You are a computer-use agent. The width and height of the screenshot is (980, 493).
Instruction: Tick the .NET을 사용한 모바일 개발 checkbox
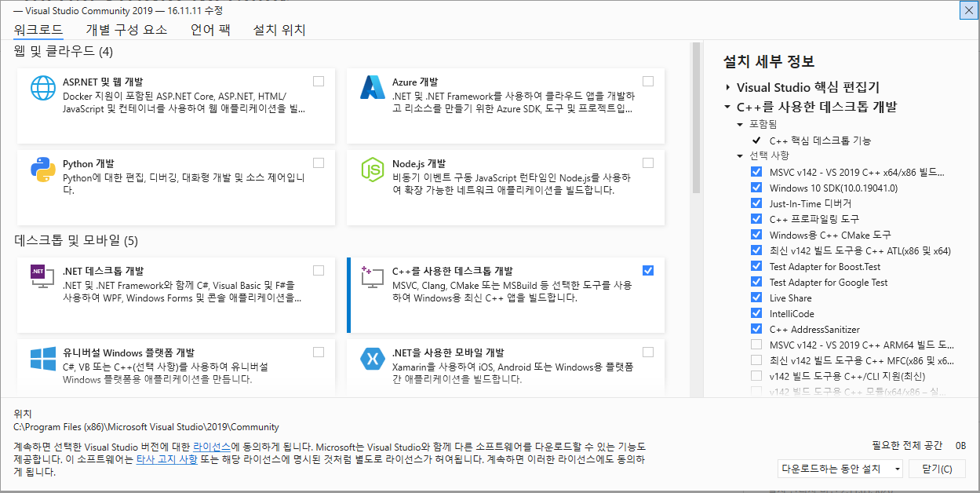[x=648, y=352]
